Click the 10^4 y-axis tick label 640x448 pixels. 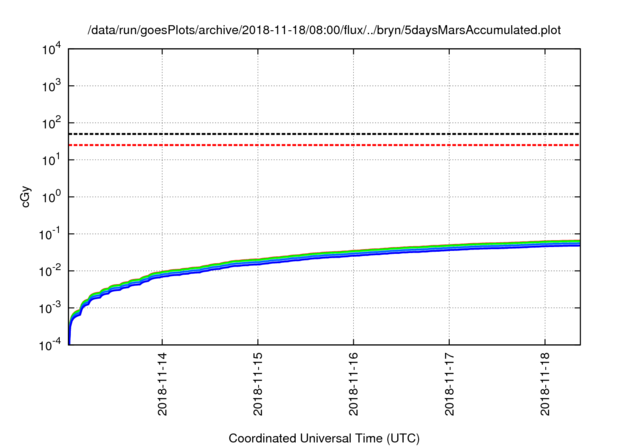[51, 50]
